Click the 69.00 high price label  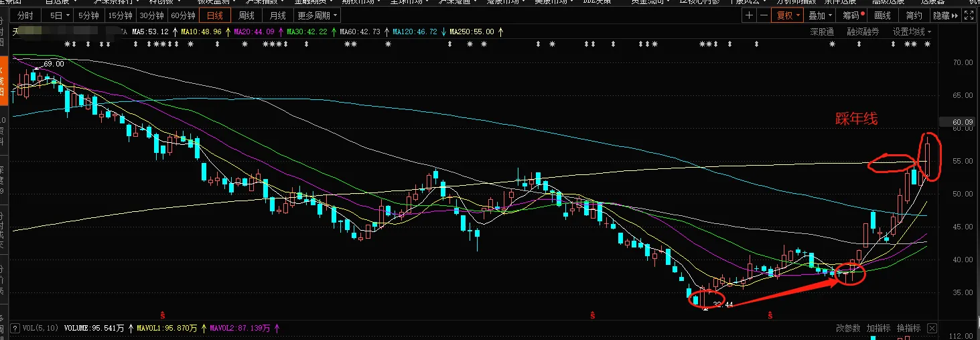click(54, 64)
